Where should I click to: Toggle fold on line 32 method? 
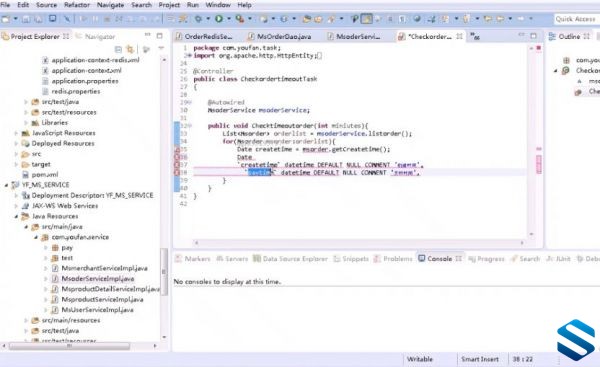pyautogui.click(x=189, y=126)
